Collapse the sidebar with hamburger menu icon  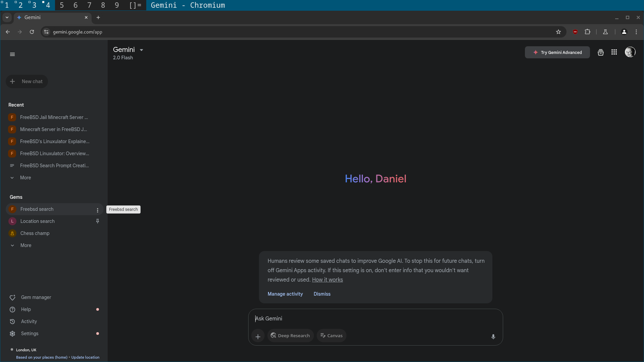pyautogui.click(x=12, y=54)
